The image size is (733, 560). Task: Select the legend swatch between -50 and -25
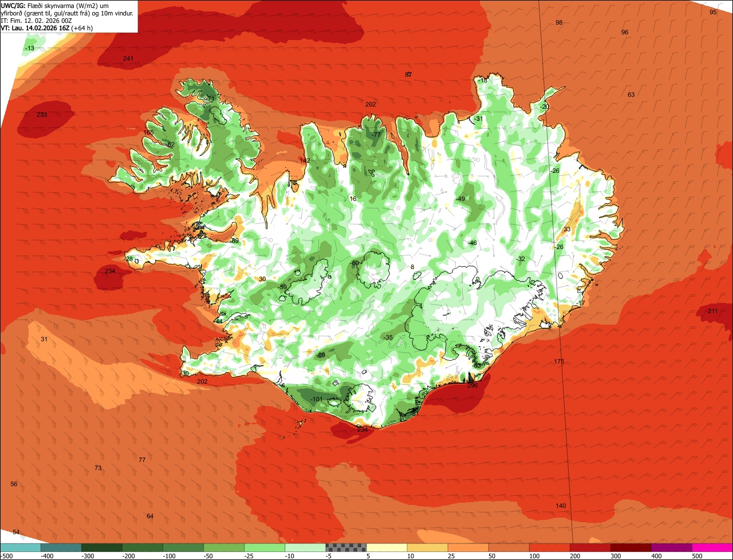pyautogui.click(x=224, y=547)
